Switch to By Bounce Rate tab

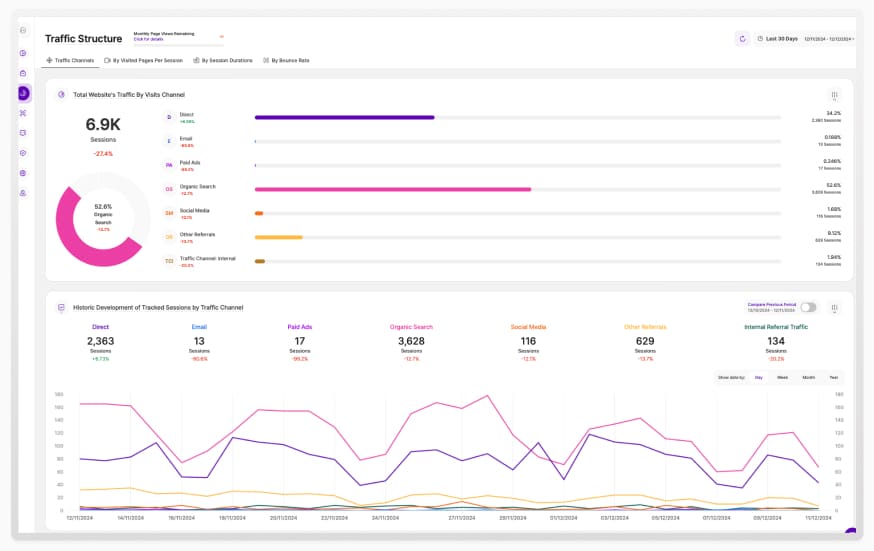pos(286,60)
